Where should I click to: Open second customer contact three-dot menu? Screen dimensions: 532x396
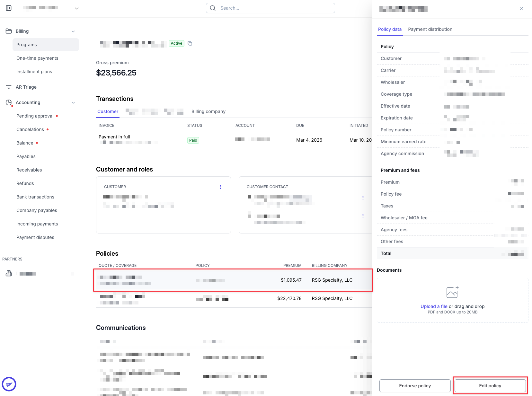click(x=363, y=216)
